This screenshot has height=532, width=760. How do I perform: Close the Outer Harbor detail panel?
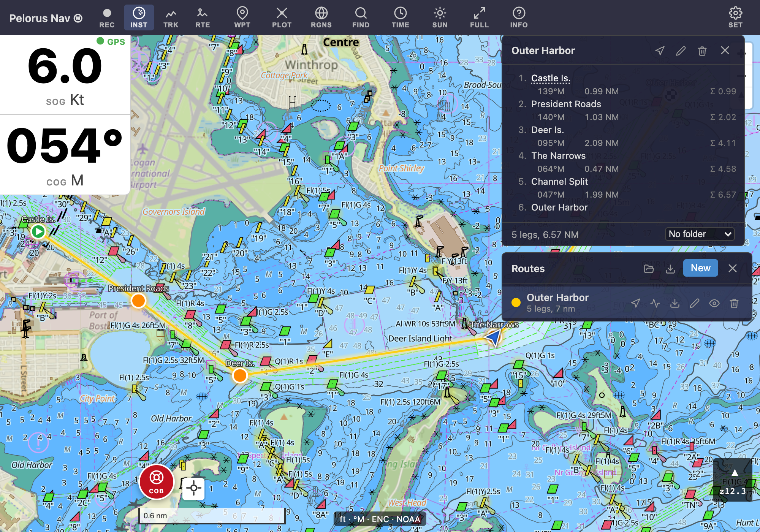pyautogui.click(x=725, y=51)
